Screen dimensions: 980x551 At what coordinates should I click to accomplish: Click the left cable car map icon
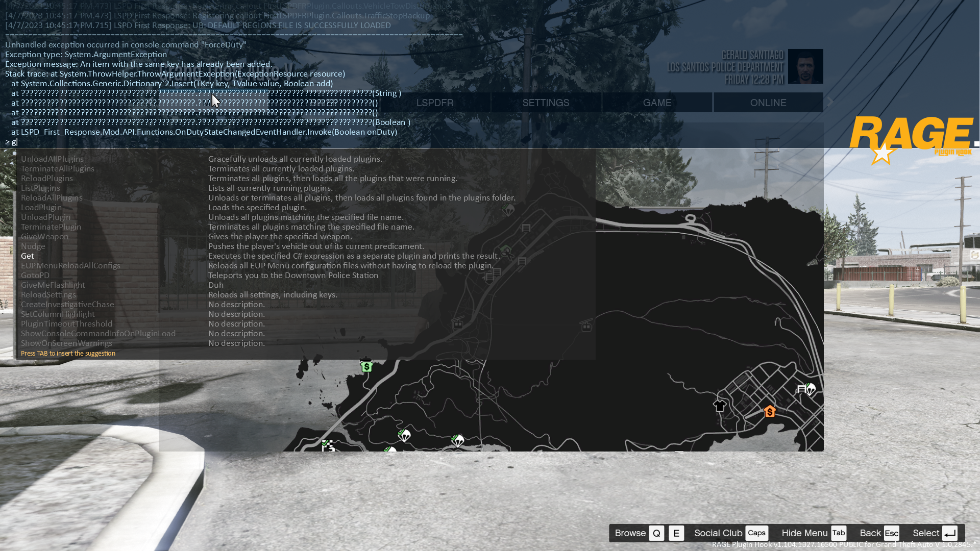[458, 323]
